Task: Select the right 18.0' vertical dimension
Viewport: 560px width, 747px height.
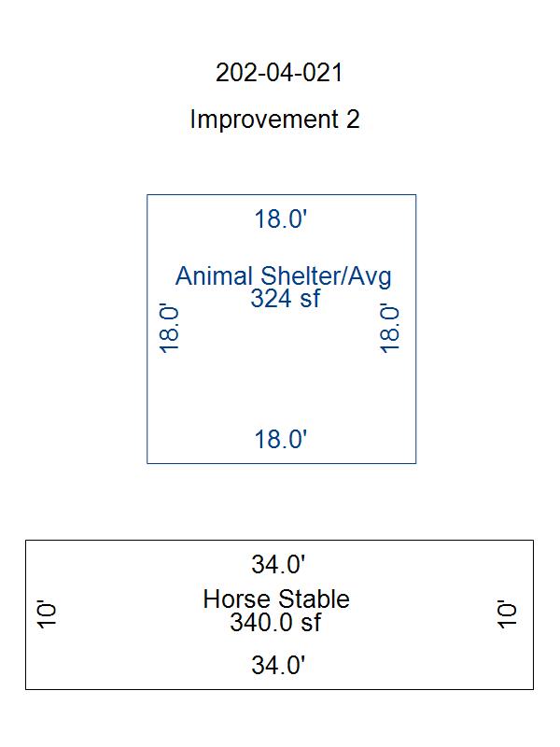Action: tap(389, 329)
